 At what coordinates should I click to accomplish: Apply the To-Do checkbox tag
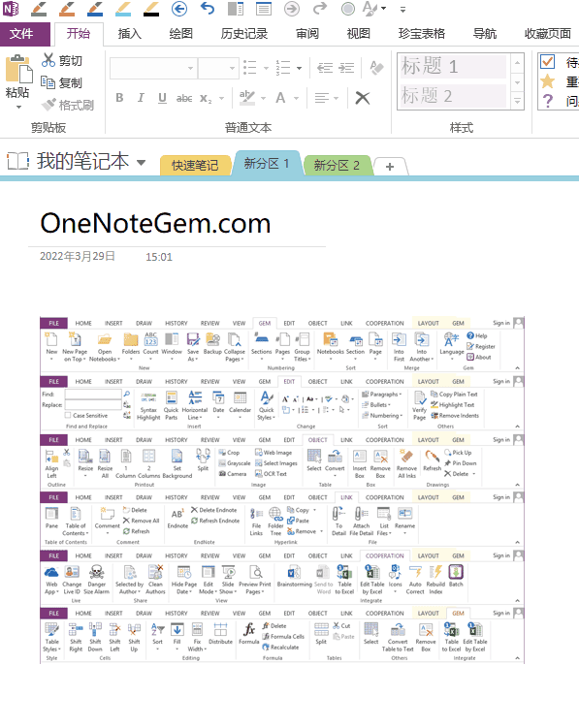click(x=548, y=62)
